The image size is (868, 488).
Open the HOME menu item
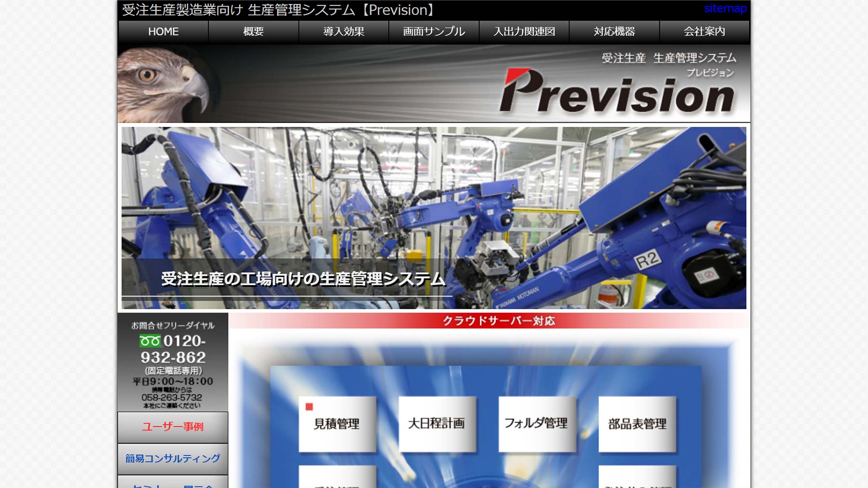click(x=163, y=32)
